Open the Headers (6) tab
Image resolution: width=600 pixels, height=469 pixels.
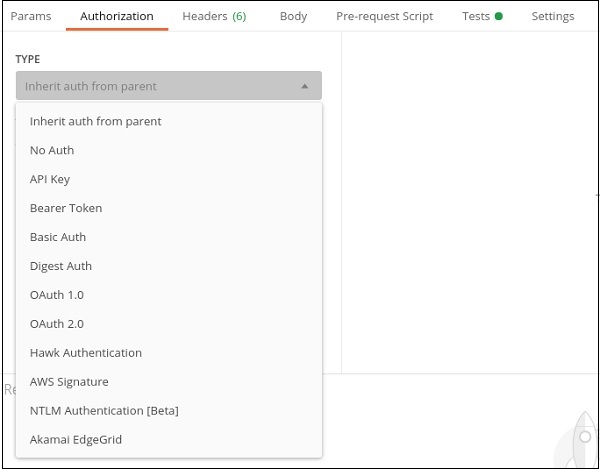point(213,16)
